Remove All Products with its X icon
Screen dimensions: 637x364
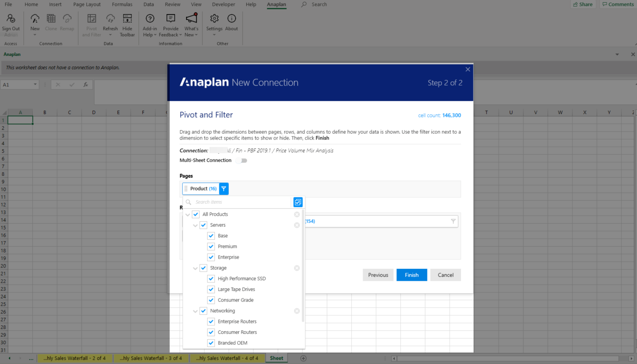coord(297,214)
